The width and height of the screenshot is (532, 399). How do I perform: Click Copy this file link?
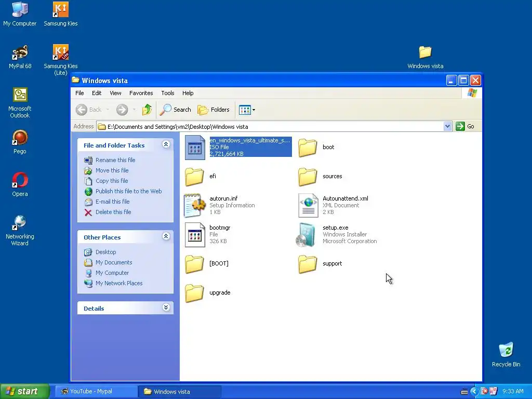112,181
